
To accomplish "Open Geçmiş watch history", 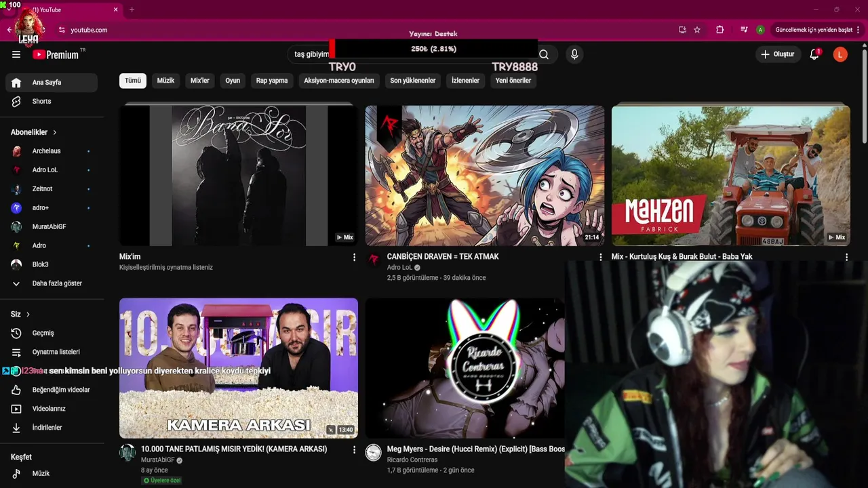I will pos(52,333).
